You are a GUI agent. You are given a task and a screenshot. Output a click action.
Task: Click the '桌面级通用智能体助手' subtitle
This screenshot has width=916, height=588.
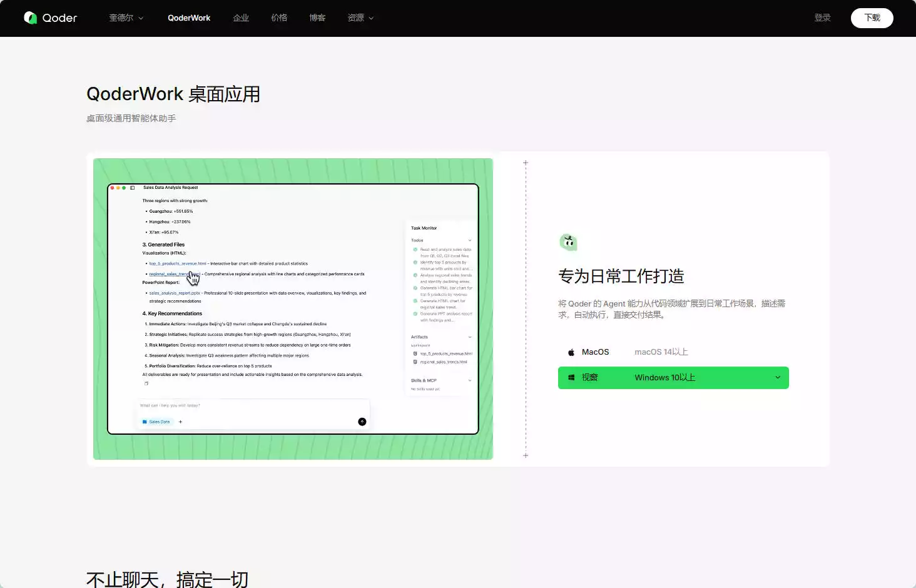131,118
